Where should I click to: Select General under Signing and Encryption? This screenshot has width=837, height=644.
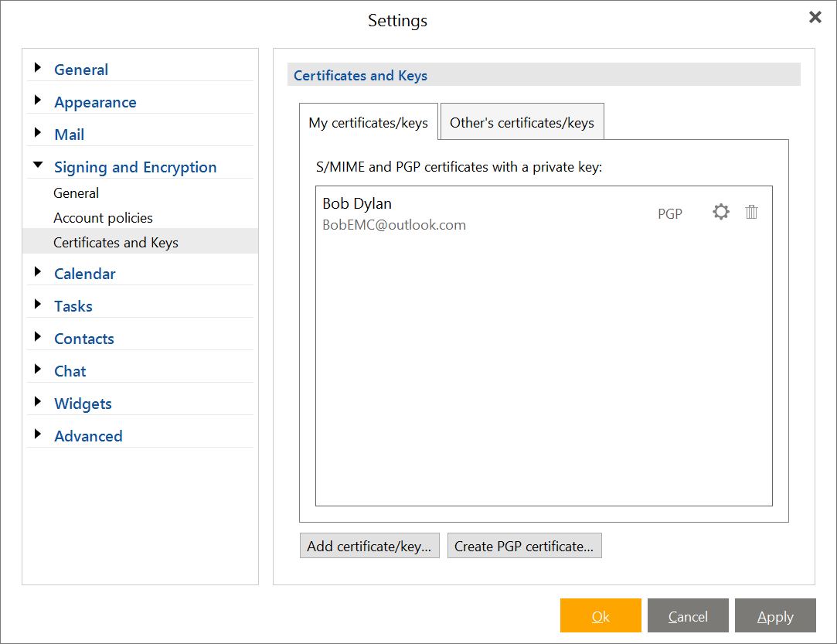tap(76, 193)
